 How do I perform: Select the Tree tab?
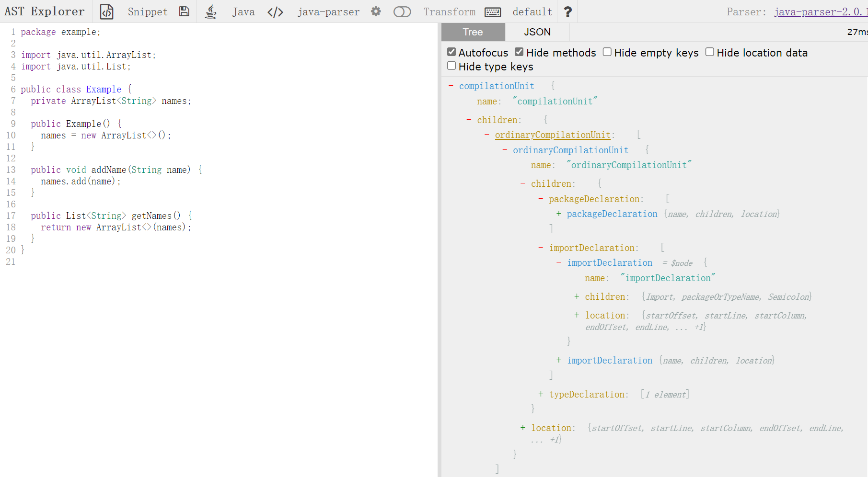pyautogui.click(x=473, y=32)
